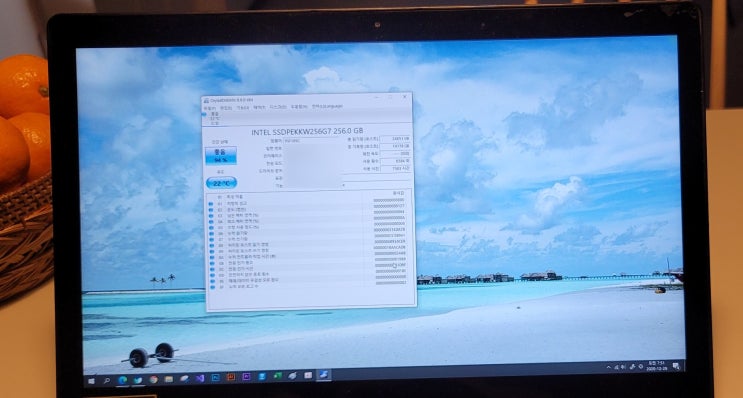The image size is (743, 398).
Task: Open the Edit menu in CrystalDiskInfo
Action: click(226, 108)
